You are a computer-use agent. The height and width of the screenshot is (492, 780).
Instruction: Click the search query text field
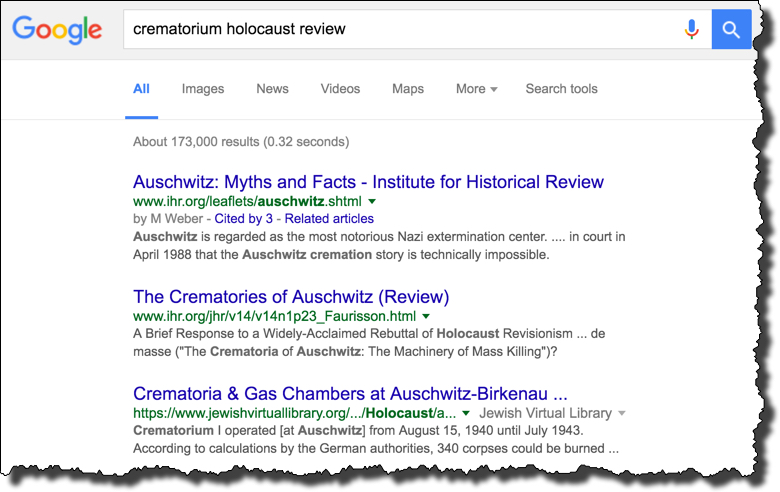(x=400, y=30)
